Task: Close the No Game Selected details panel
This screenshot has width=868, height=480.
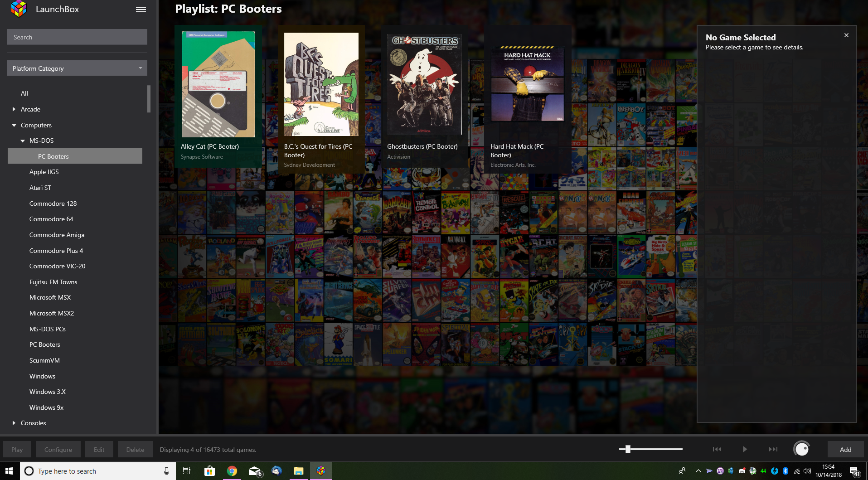Action: coord(846,35)
